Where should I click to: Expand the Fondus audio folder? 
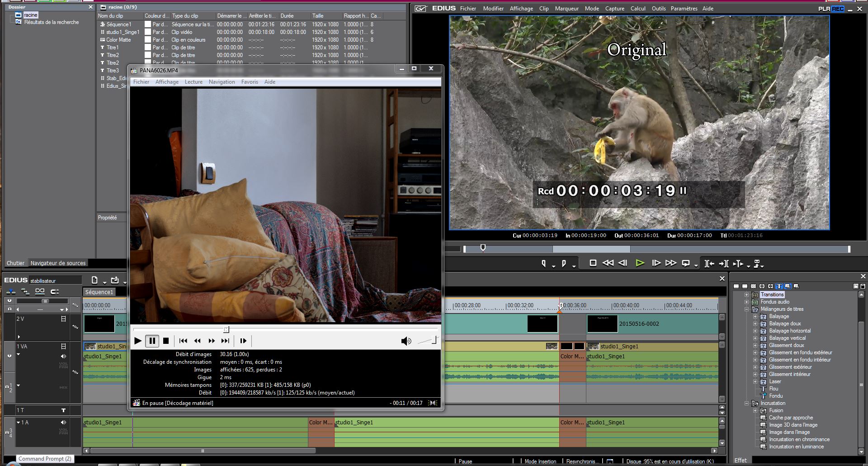point(746,302)
